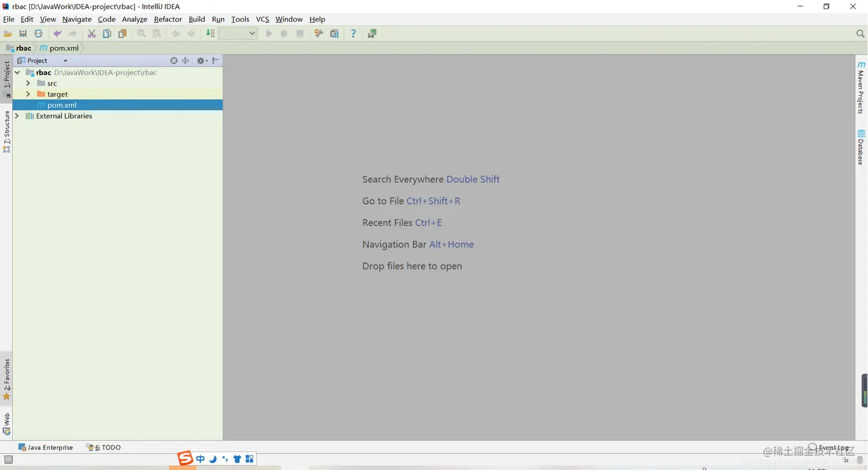868x470 pixels.
Task: Click the pom.xml breadcrumb in navigation bar
Action: click(59, 48)
